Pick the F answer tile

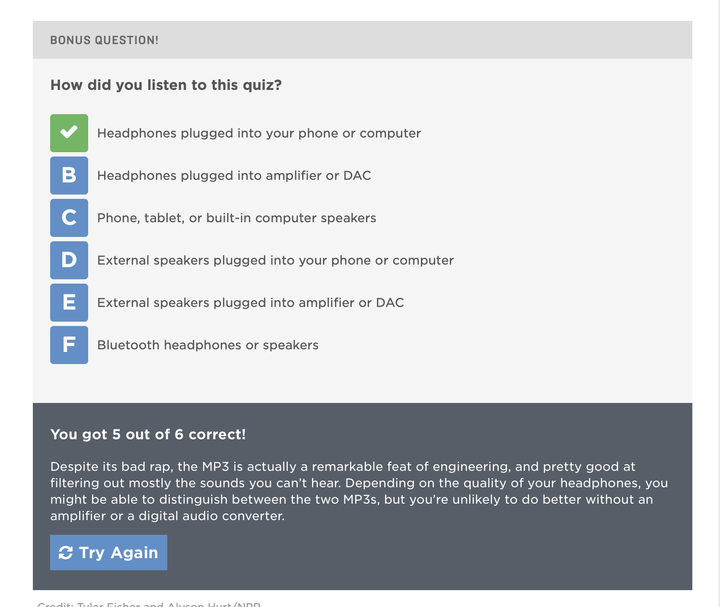click(69, 345)
